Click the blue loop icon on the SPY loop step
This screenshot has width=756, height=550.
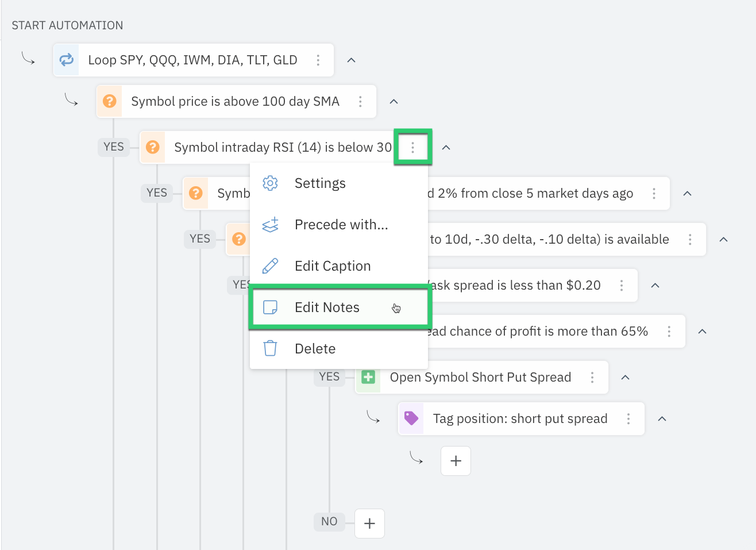[66, 60]
